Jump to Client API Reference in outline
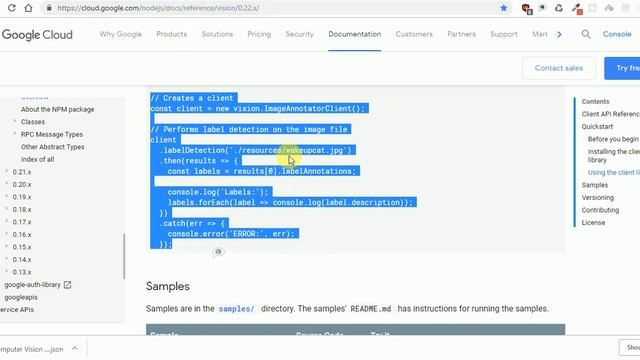 click(x=611, y=114)
